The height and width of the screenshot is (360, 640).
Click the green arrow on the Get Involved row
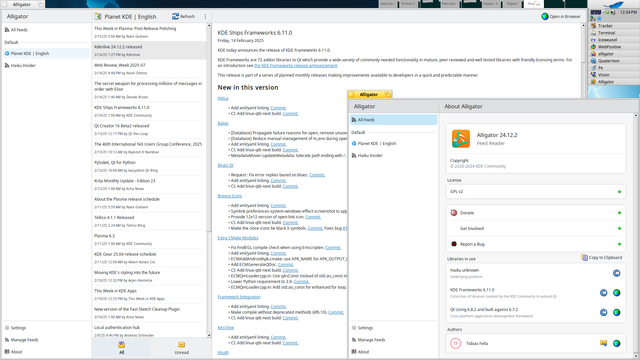coord(619,228)
